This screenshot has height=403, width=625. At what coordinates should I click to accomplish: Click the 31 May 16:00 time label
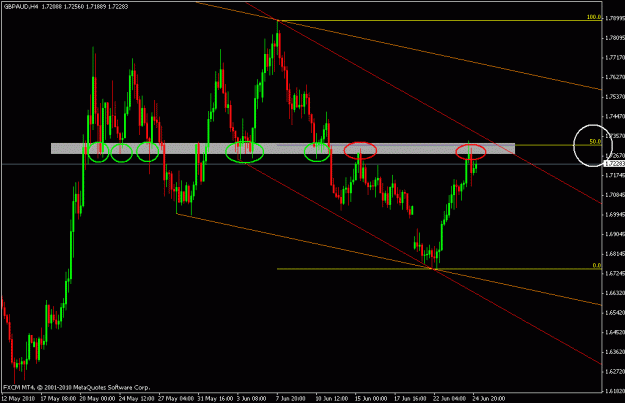point(215,398)
